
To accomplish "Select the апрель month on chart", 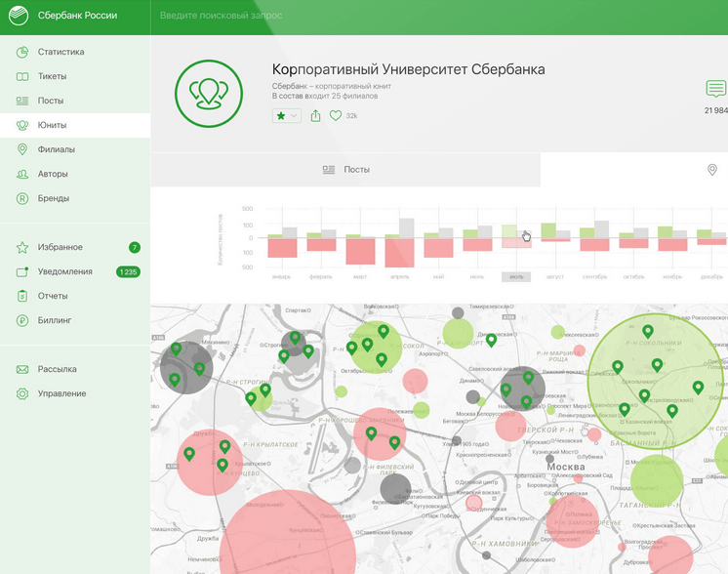I will click(x=400, y=277).
